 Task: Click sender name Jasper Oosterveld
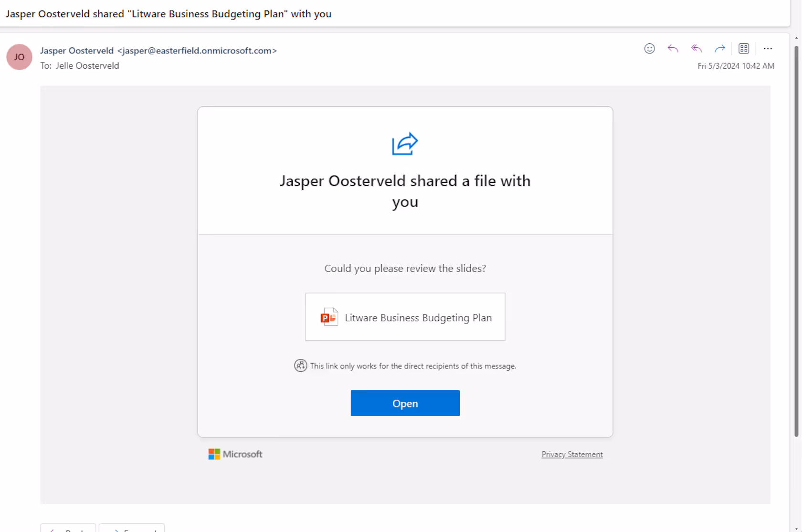77,51
